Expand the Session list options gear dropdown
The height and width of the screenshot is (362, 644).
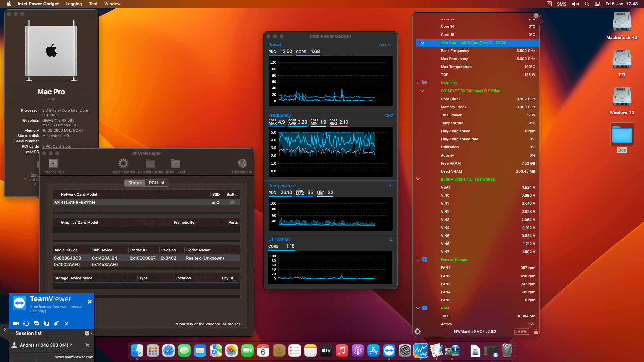[87, 333]
